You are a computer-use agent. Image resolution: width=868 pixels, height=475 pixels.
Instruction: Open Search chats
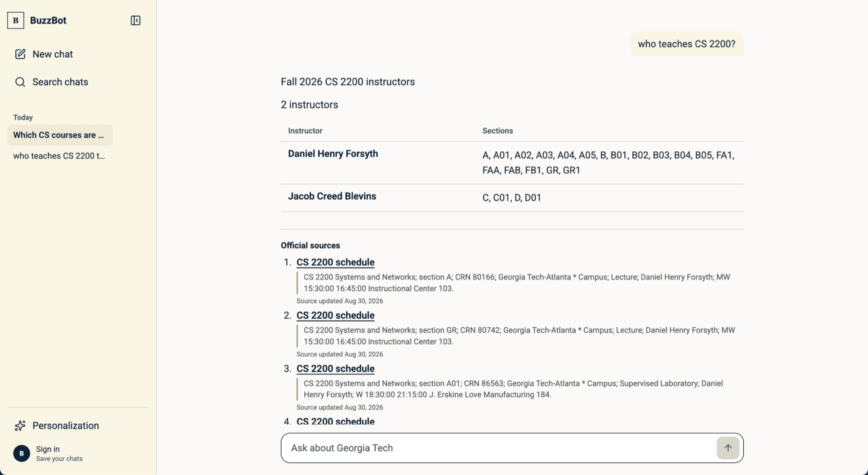point(60,82)
